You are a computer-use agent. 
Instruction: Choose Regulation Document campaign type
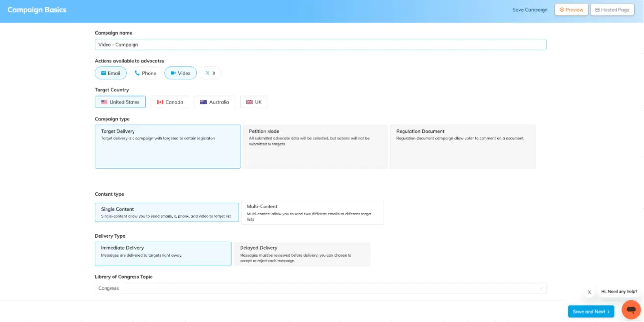(462, 146)
